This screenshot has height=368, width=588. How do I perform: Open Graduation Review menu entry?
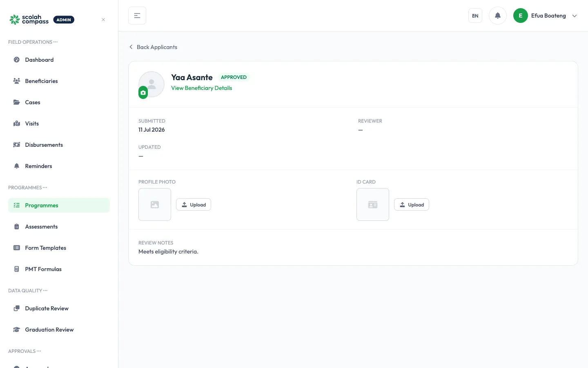[x=59, y=330]
